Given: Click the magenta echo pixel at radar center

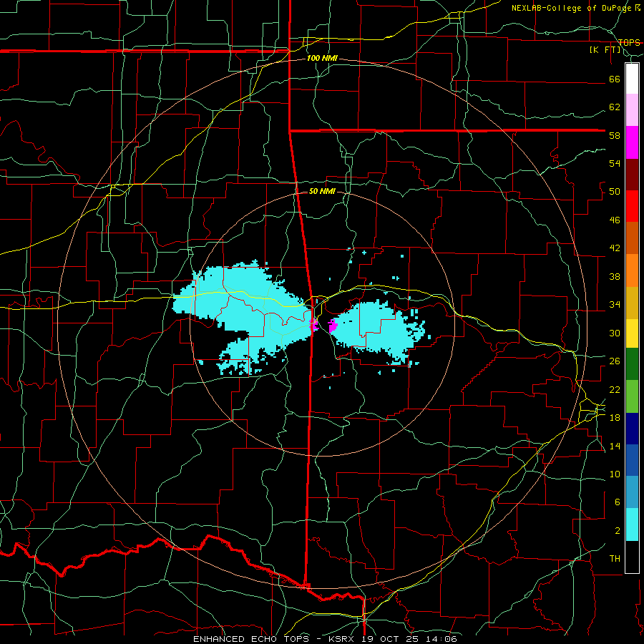Looking at the screenshot, I should pos(314,324).
